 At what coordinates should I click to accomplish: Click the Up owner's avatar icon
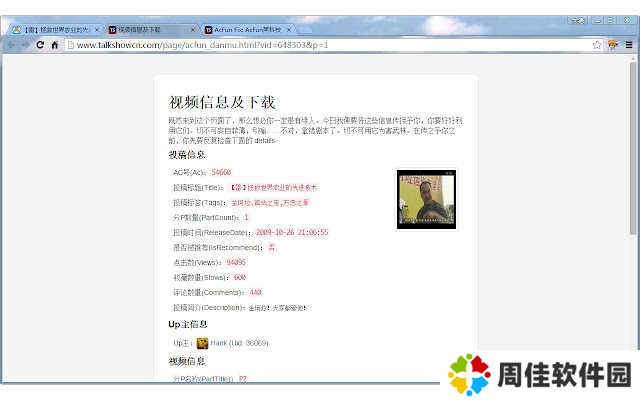tap(202, 343)
